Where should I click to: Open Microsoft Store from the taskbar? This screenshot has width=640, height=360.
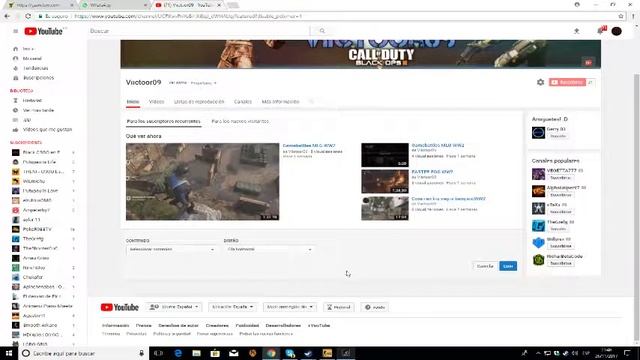click(215, 353)
